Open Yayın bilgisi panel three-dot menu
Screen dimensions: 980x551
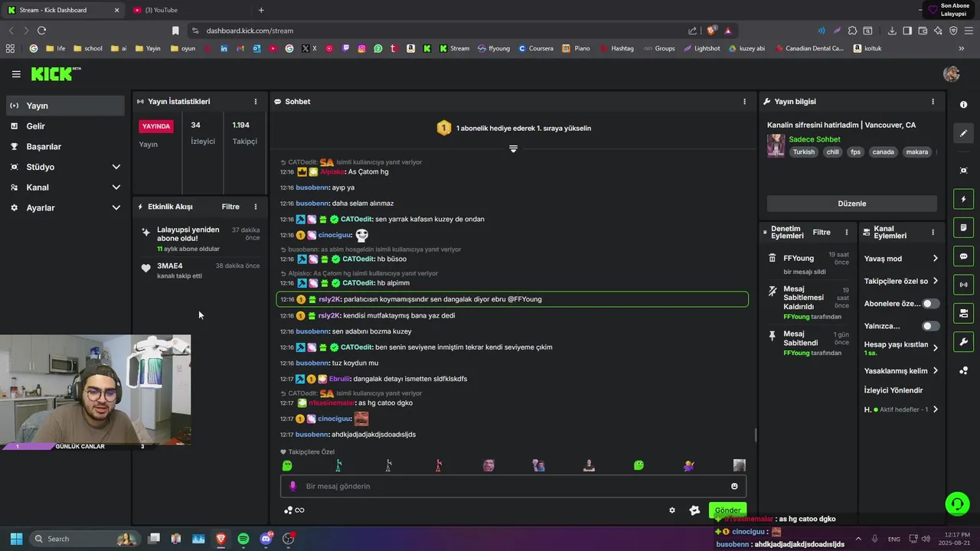(x=933, y=101)
